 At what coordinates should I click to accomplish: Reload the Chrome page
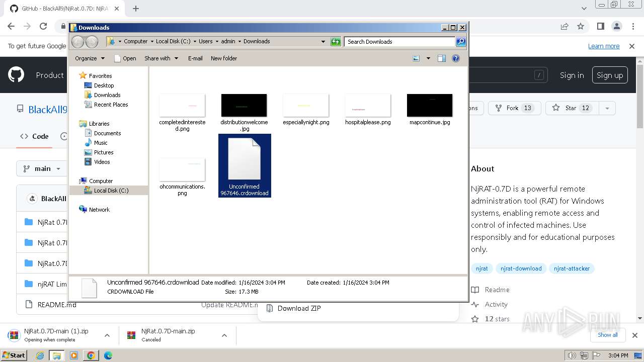(43, 27)
